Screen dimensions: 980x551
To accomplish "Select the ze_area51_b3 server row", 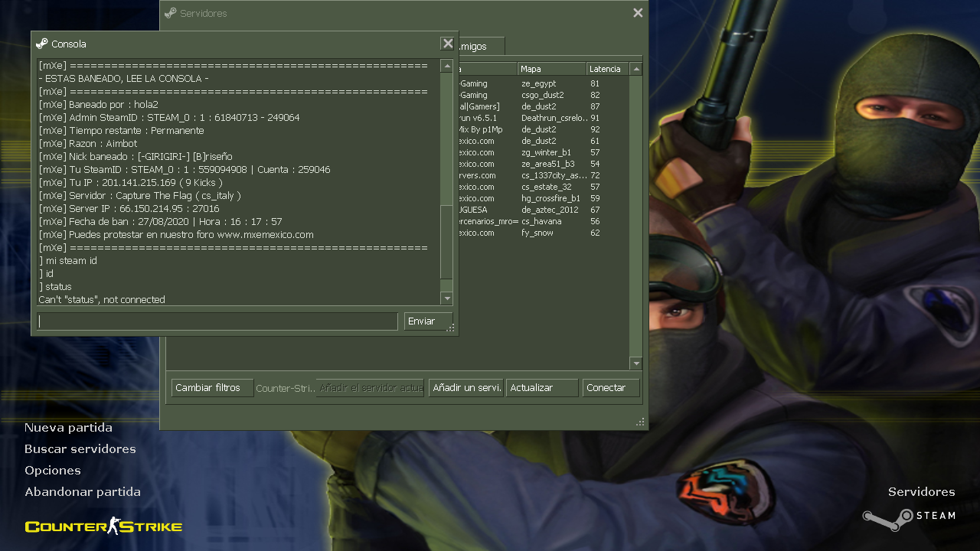I will [x=544, y=164].
